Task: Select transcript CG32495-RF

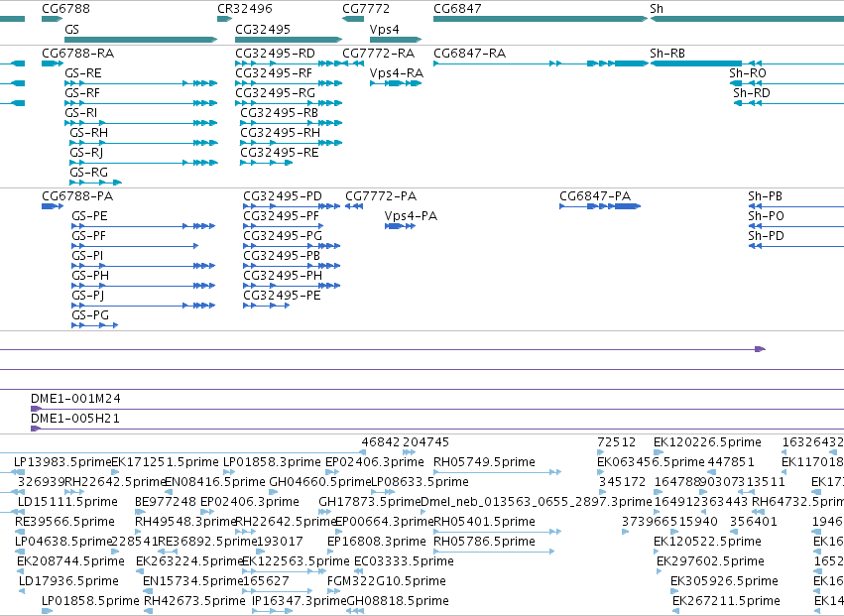Action: (274, 73)
